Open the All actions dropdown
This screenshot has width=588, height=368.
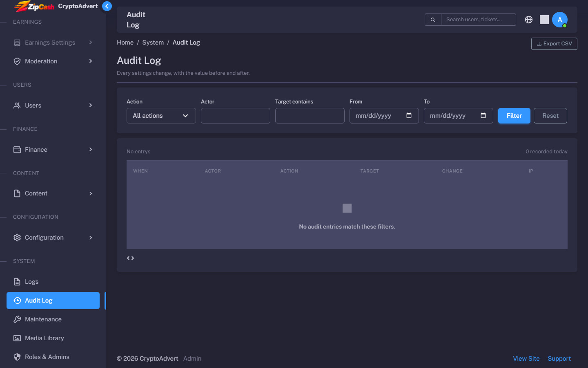click(x=161, y=116)
